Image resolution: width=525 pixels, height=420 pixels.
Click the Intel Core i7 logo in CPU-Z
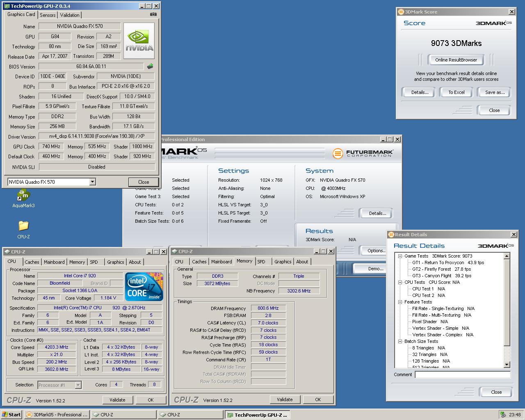pyautogui.click(x=144, y=286)
